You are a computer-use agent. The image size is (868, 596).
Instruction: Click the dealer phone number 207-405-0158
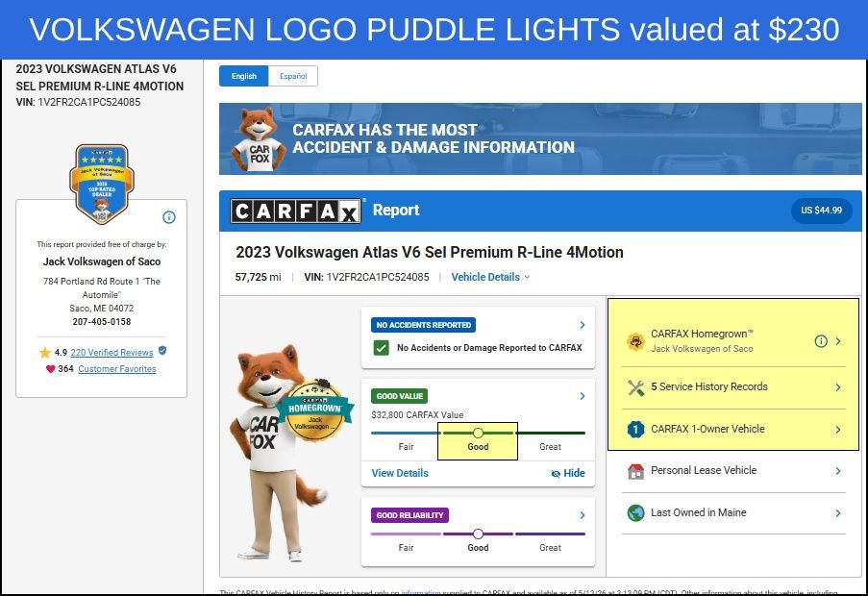pos(102,322)
